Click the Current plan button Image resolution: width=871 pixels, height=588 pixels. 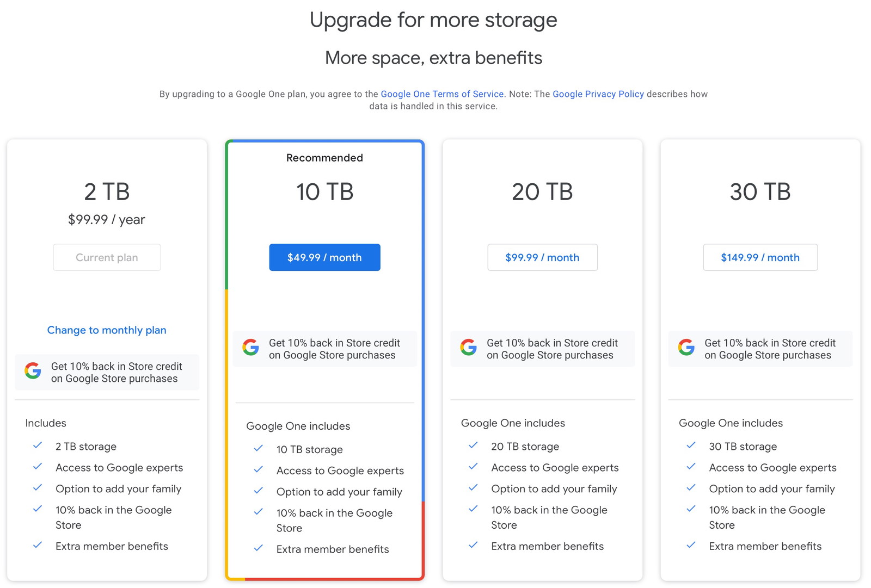107,257
